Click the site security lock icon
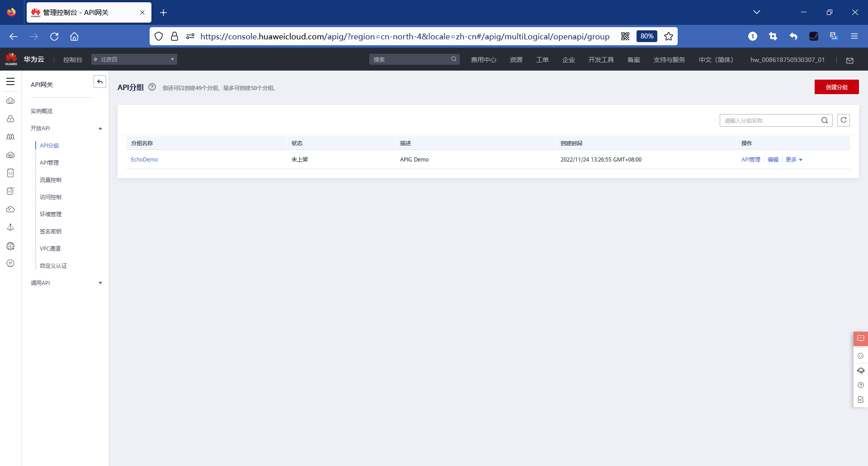Image resolution: width=868 pixels, height=466 pixels. (x=175, y=36)
